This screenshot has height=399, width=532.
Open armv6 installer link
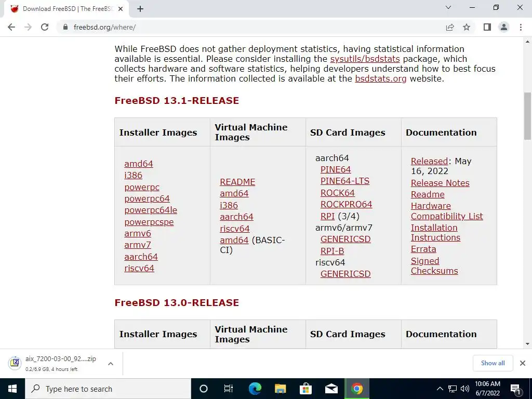137,233
